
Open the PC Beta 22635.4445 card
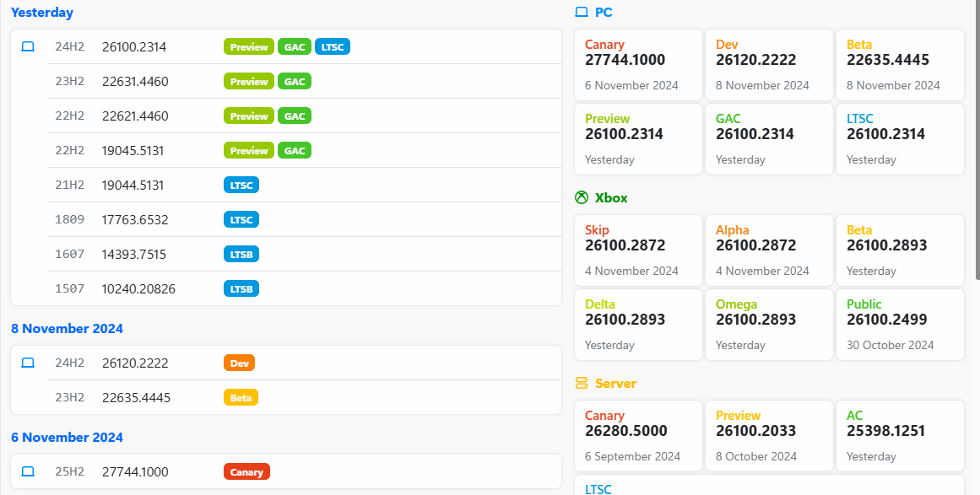900,65
